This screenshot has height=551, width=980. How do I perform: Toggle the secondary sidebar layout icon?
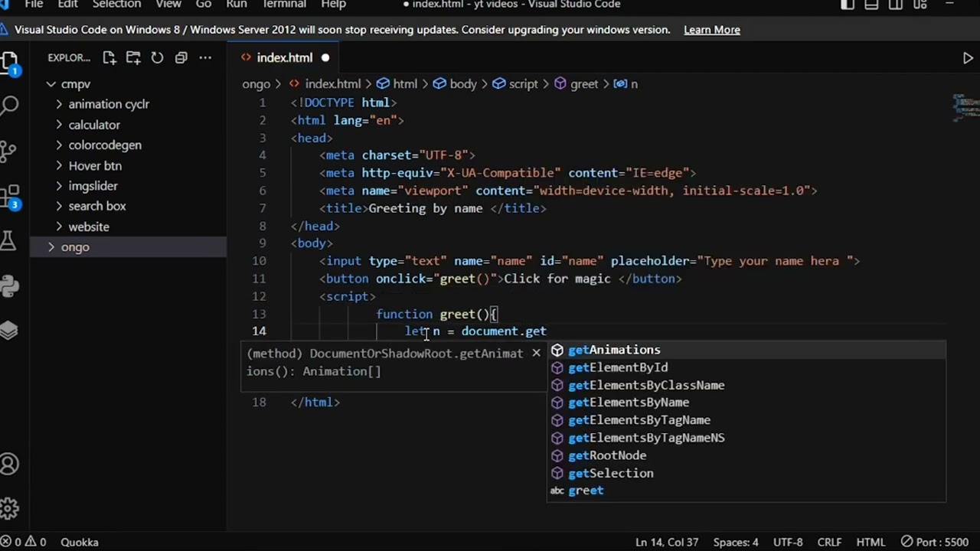click(895, 5)
